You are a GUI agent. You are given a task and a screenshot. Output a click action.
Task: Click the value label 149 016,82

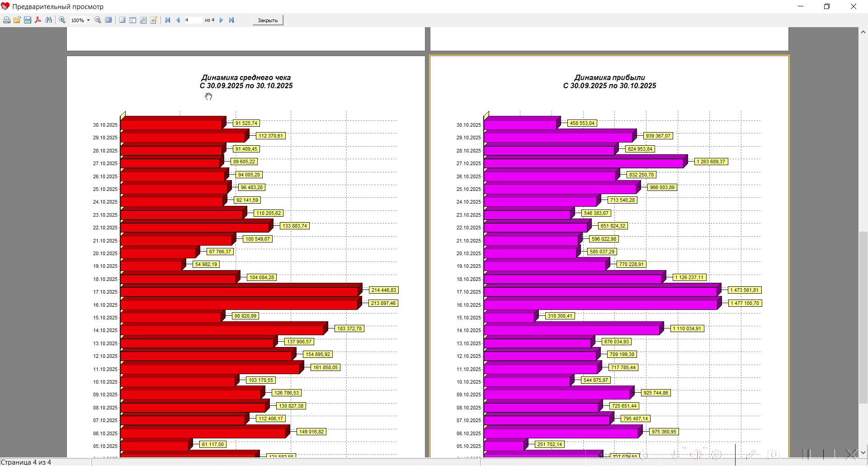311,432
